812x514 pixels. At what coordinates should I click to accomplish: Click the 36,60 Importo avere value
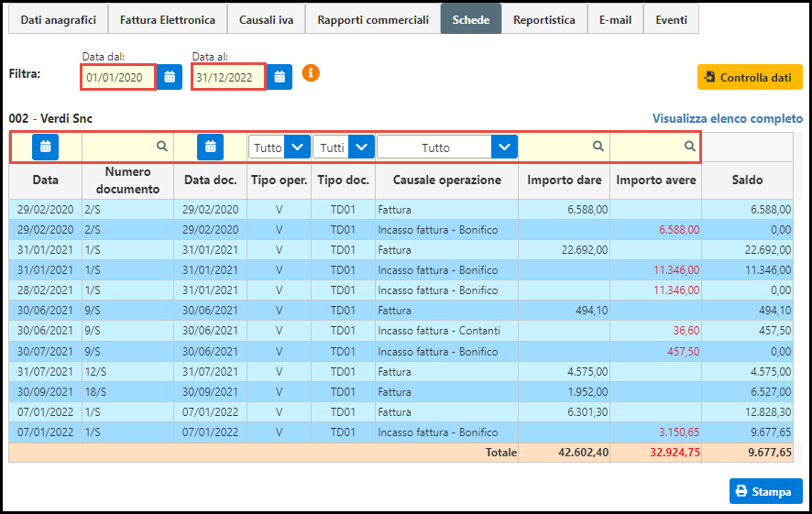686,331
